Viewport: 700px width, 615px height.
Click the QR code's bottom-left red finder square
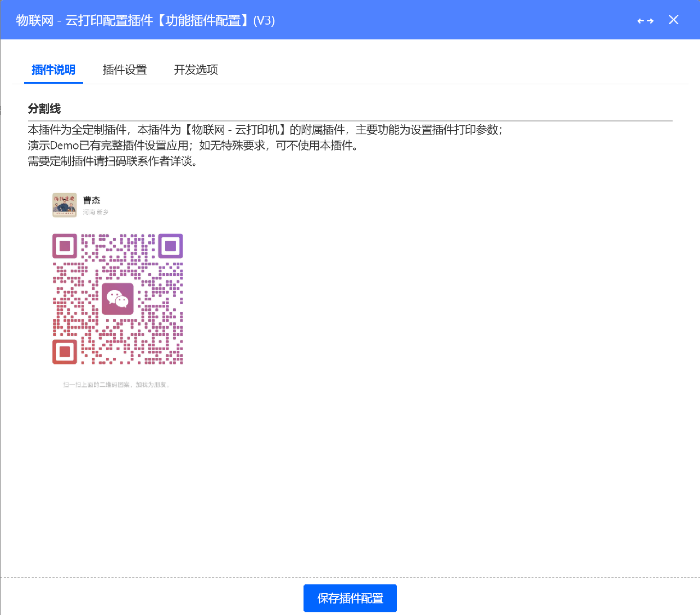coord(65,352)
